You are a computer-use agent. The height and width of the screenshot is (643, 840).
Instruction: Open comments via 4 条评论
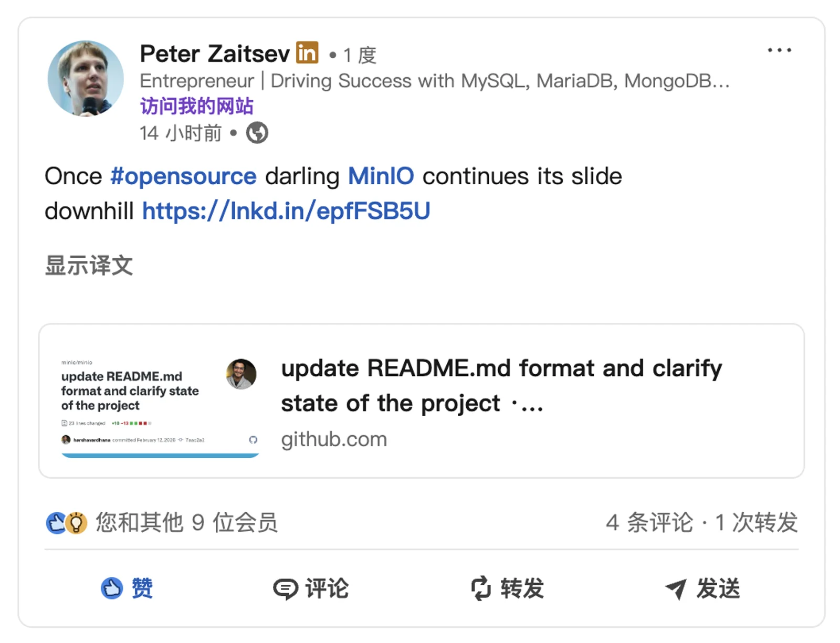pyautogui.click(x=651, y=522)
